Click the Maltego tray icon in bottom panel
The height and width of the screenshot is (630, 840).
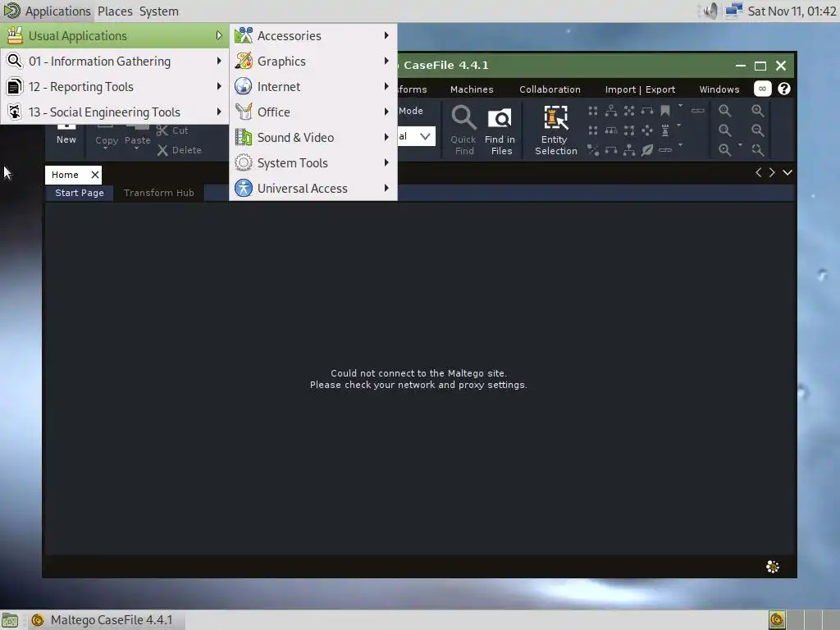tap(777, 620)
